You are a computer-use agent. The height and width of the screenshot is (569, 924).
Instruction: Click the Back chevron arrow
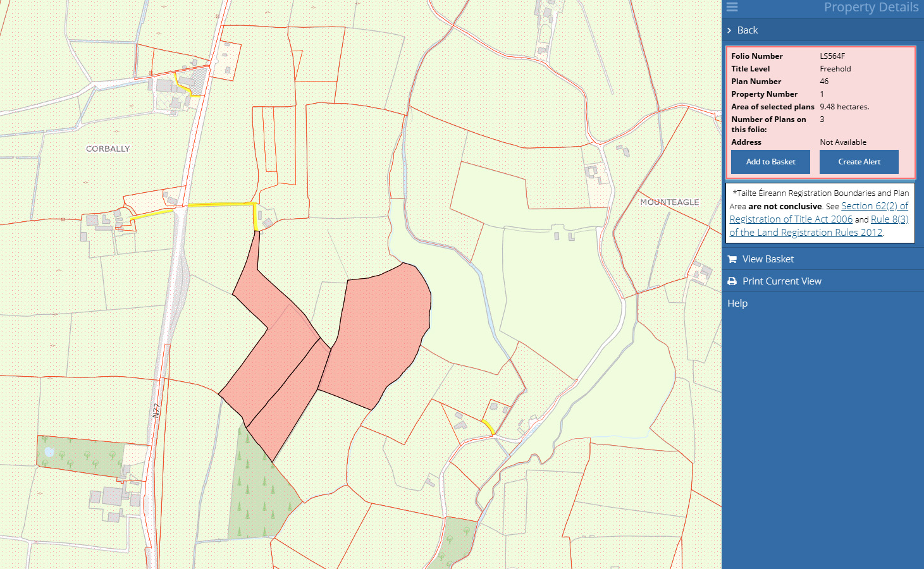(x=729, y=30)
